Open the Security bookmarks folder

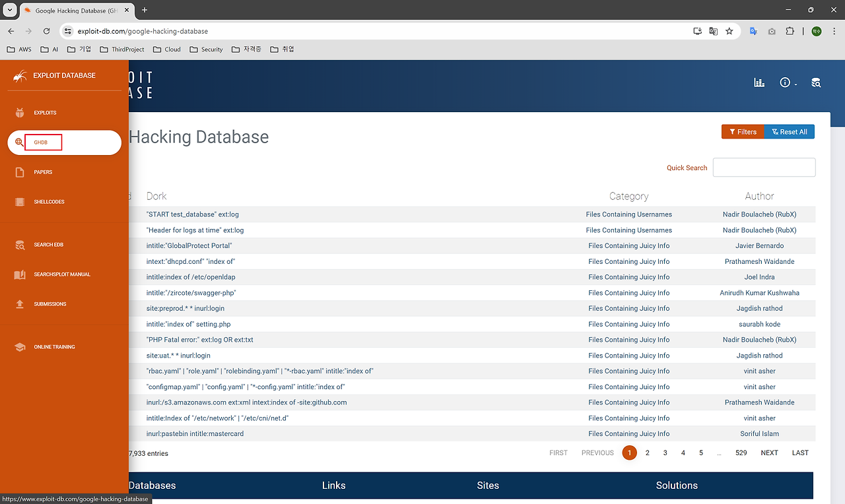point(206,49)
